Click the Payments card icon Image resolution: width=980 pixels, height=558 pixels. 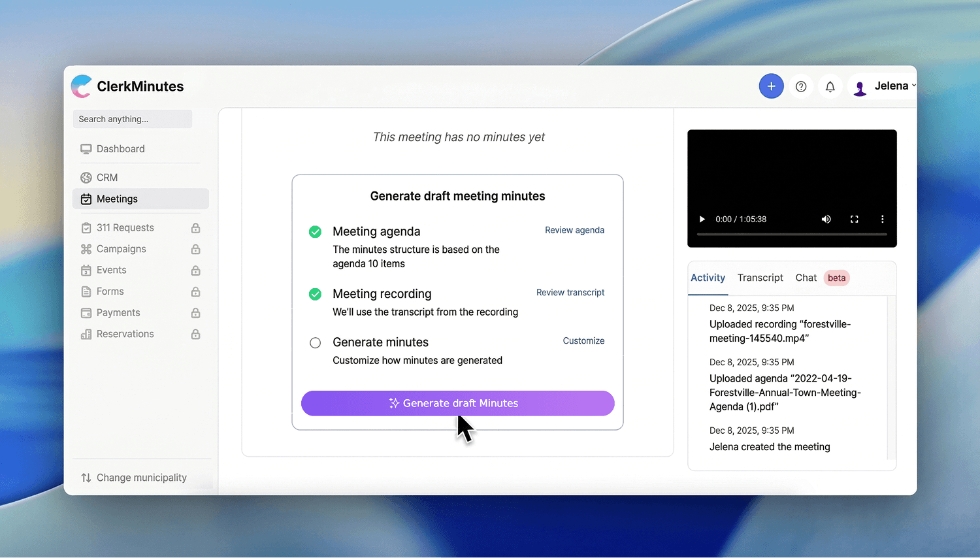pyautogui.click(x=86, y=313)
